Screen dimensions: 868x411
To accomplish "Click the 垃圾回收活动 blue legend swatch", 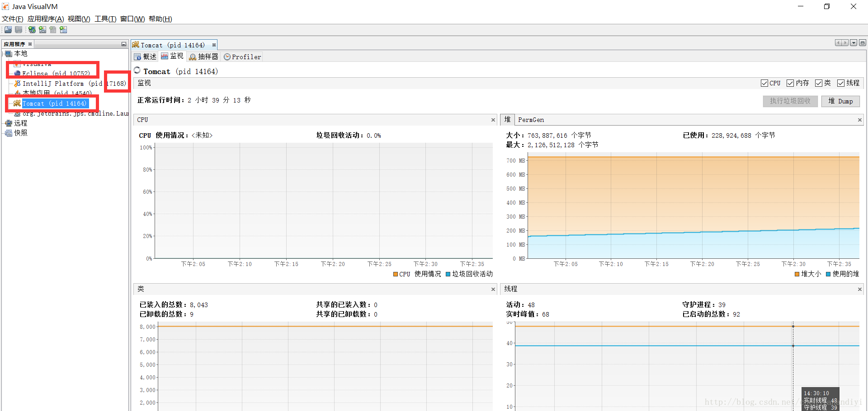I will tap(448, 274).
